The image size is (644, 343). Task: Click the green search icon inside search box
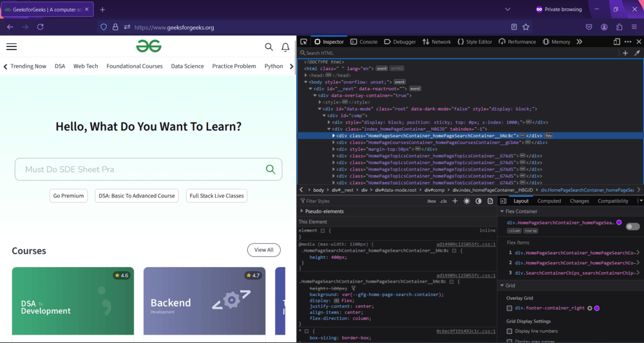[x=270, y=169]
